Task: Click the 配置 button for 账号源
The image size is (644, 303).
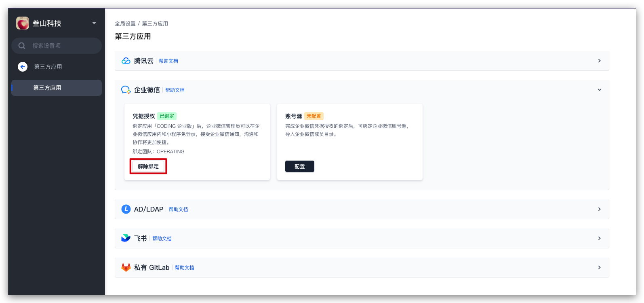Action: pos(300,166)
